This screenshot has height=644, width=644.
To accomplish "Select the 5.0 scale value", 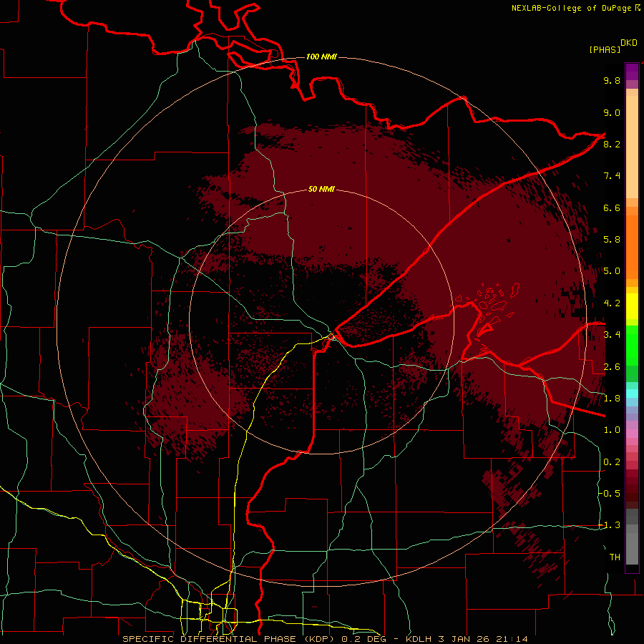I will click(612, 271).
